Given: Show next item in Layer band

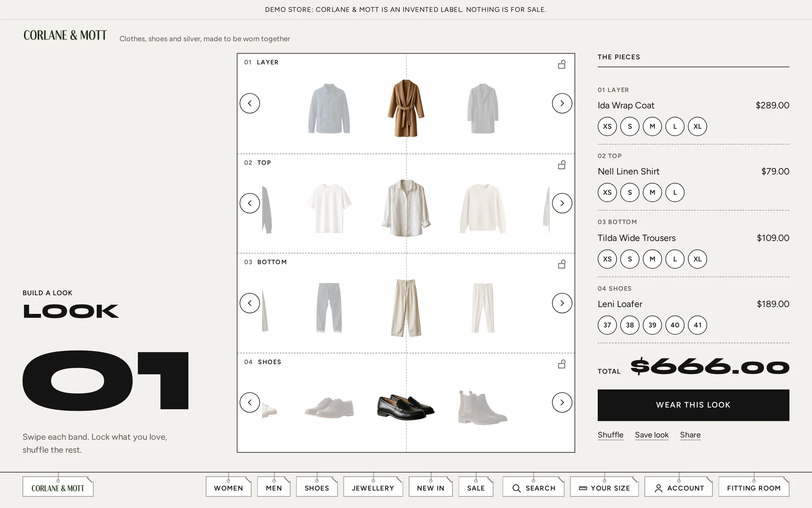Looking at the screenshot, I should pyautogui.click(x=562, y=103).
